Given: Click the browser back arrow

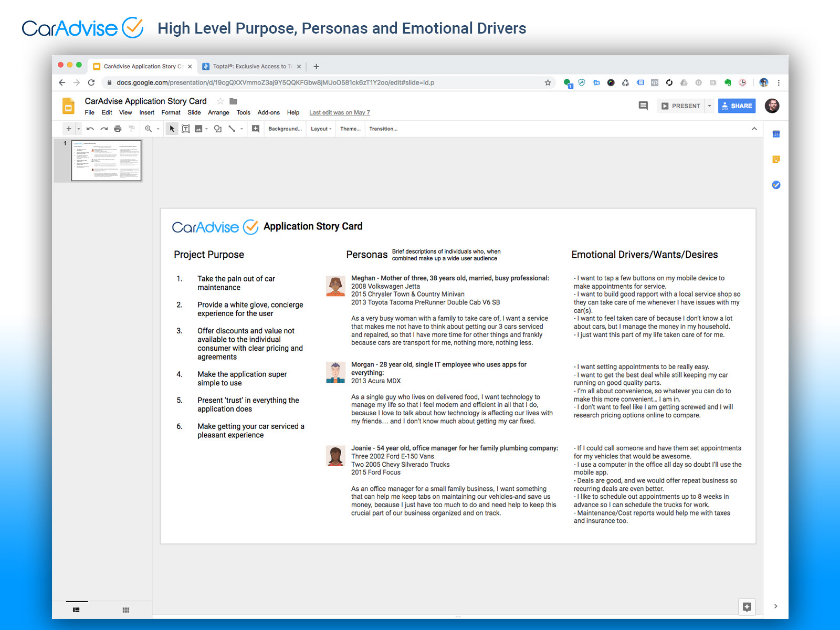Looking at the screenshot, I should pos(62,82).
